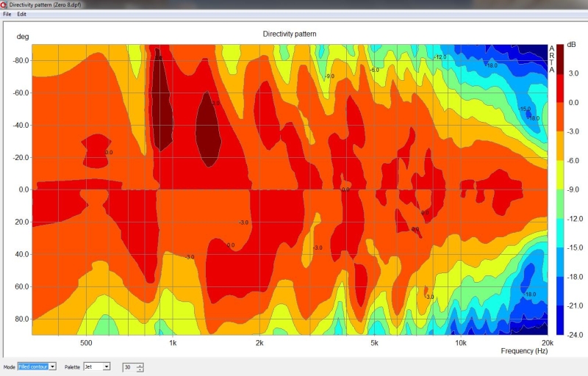This screenshot has width=588, height=376.
Task: Click the 1k tick on frequency axis
Action: click(173, 343)
